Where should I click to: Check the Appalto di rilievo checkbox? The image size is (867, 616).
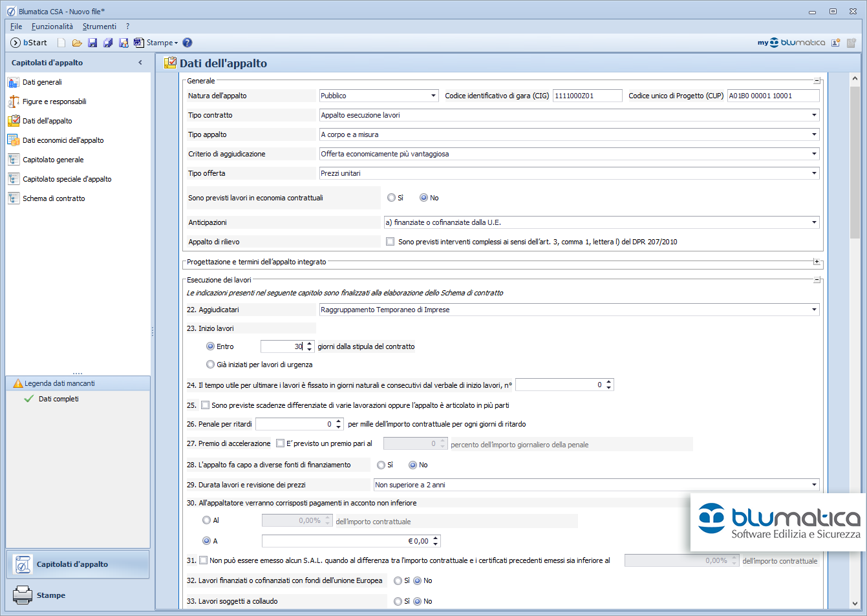[390, 242]
